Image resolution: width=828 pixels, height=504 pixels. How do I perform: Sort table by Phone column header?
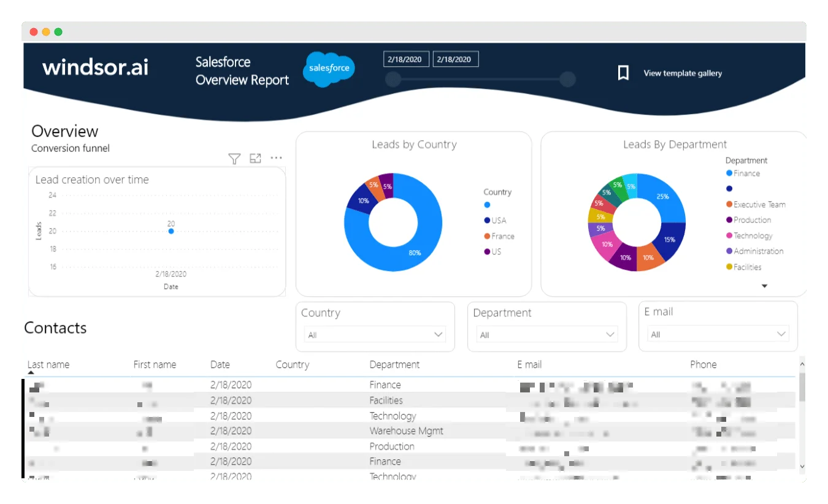coord(703,364)
